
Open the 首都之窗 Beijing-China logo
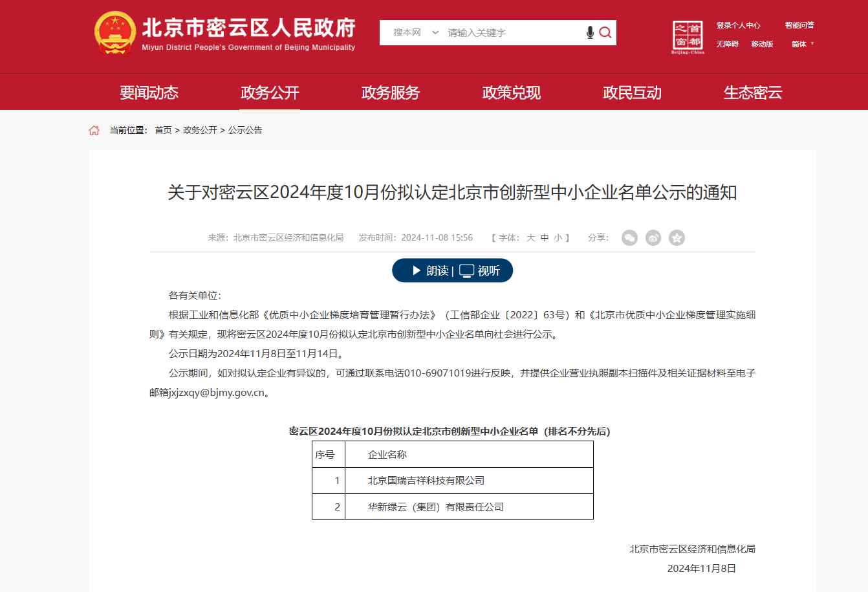click(x=688, y=37)
